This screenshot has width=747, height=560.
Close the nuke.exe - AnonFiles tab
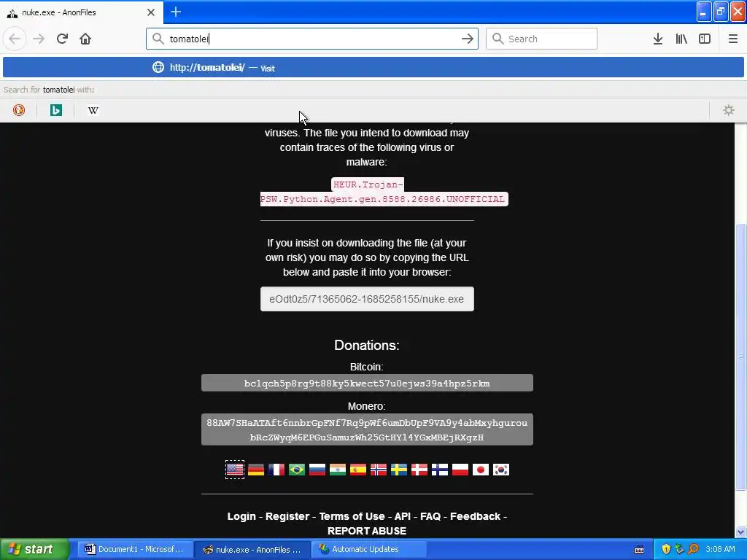pyautogui.click(x=151, y=12)
